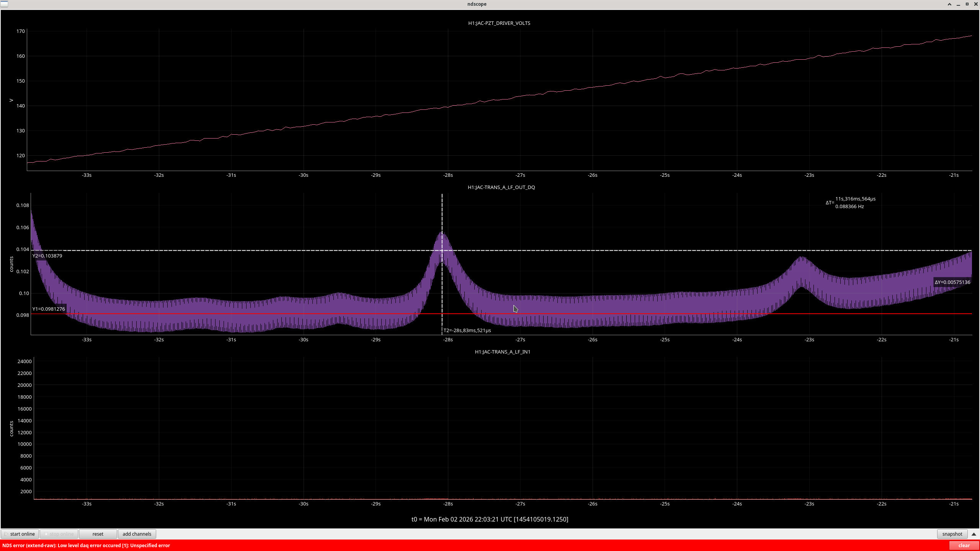
Task: Maximize the ndscope window
Action: point(967,4)
